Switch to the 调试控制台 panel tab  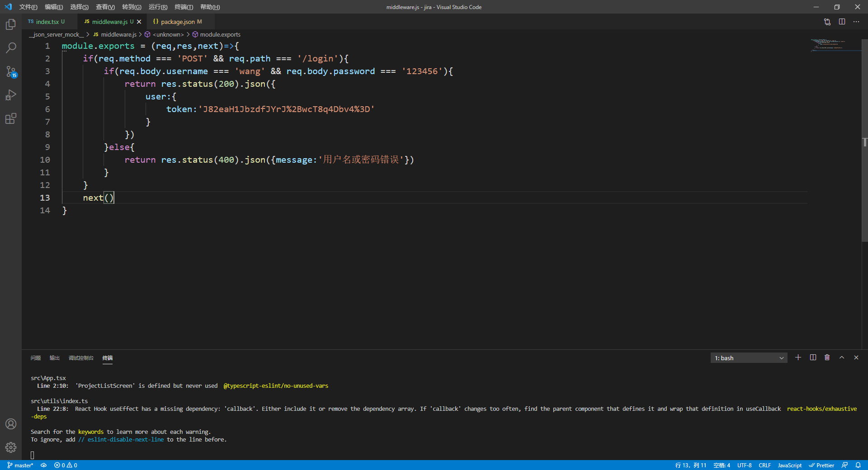(81, 358)
